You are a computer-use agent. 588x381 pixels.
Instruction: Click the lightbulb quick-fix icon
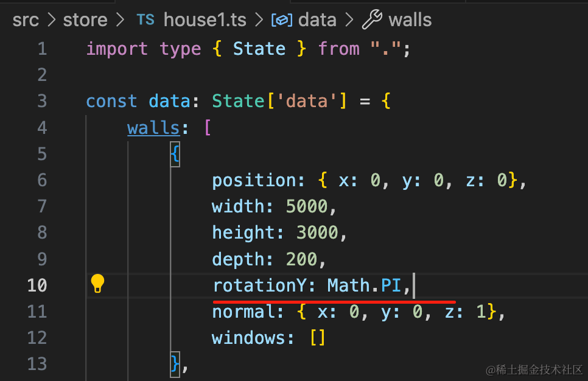(x=97, y=284)
